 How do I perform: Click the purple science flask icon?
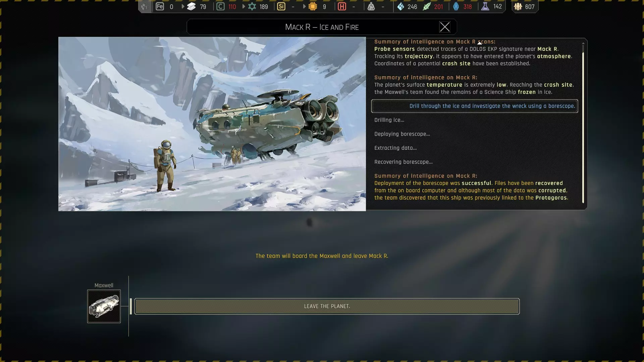click(485, 6)
